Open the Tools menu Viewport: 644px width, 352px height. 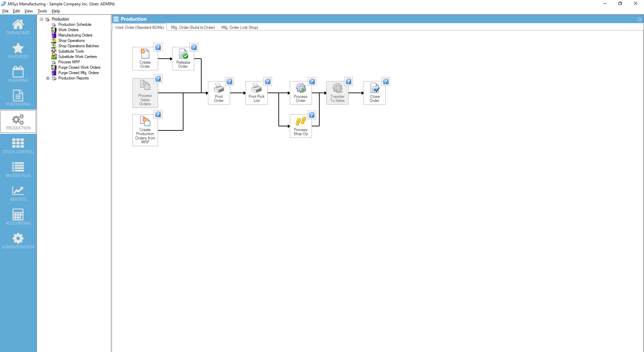click(x=42, y=11)
